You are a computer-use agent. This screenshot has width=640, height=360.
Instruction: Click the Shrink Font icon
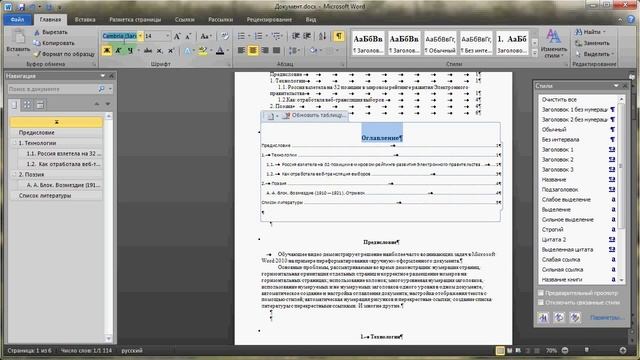[188, 36]
